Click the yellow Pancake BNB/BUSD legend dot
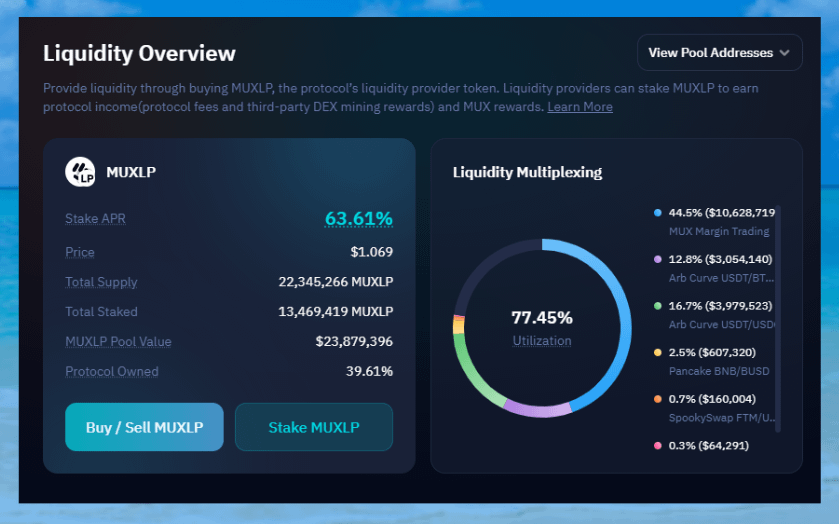 (x=657, y=352)
